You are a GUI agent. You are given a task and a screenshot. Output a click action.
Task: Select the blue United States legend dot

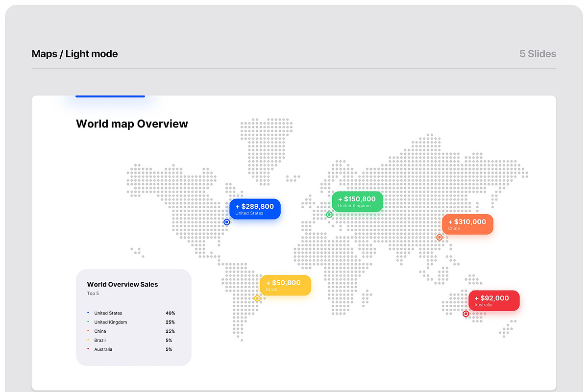click(88, 313)
